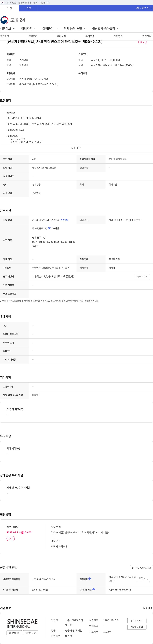Jump to the 기업정보 section tab

click(x=147, y=36)
